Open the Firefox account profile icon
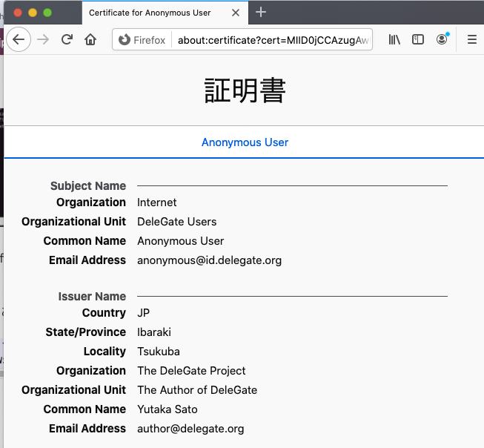 click(x=442, y=40)
